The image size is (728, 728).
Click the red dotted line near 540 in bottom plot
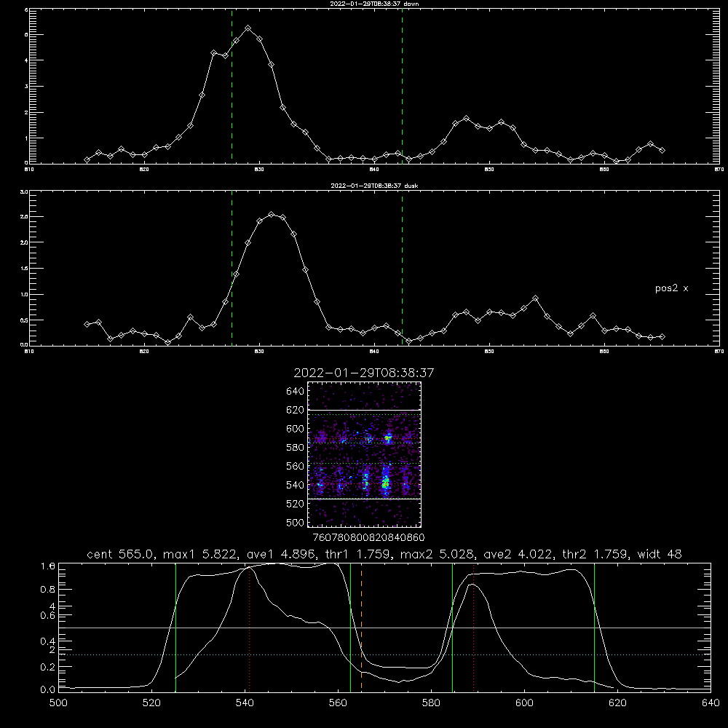click(x=250, y=628)
